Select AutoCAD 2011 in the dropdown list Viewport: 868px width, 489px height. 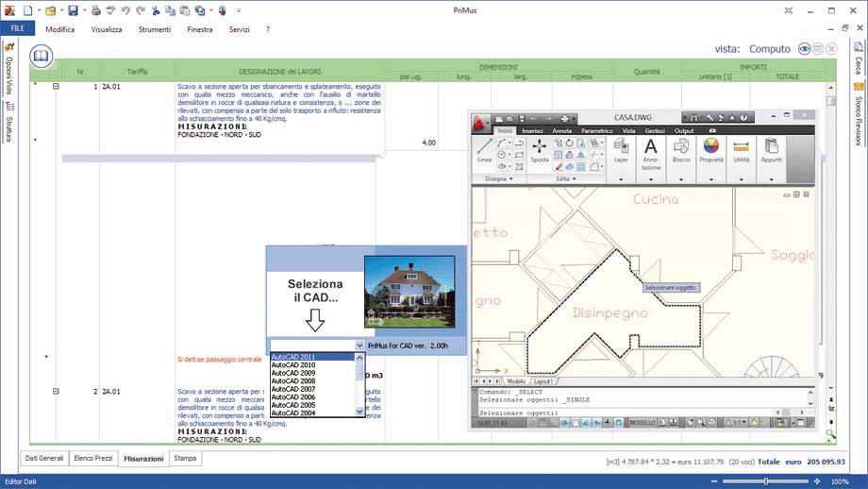click(x=312, y=357)
